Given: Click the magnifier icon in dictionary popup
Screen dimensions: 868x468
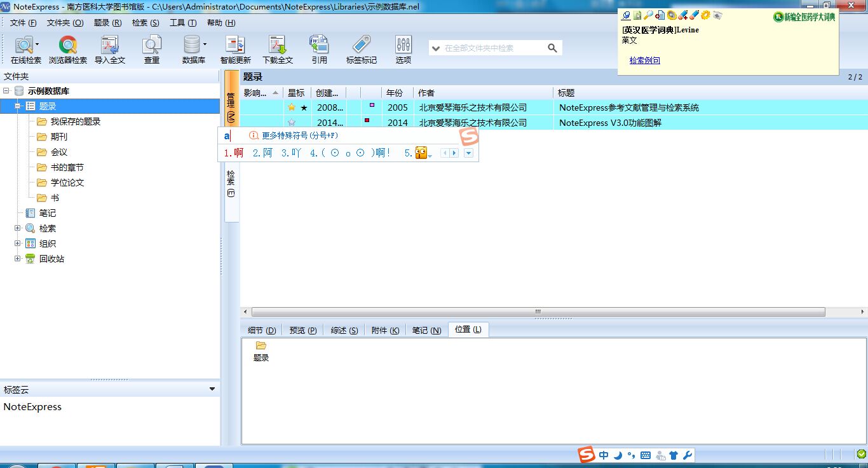Looking at the screenshot, I should [x=648, y=15].
